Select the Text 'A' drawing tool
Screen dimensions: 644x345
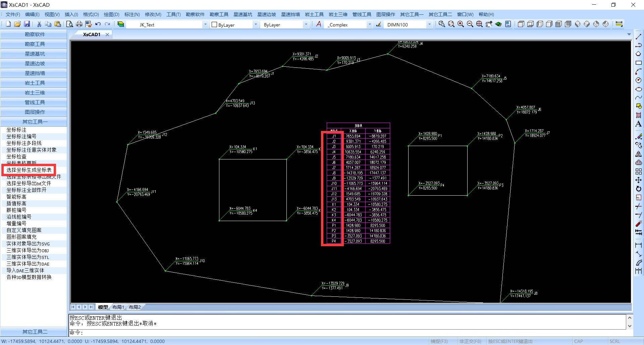[x=638, y=124]
